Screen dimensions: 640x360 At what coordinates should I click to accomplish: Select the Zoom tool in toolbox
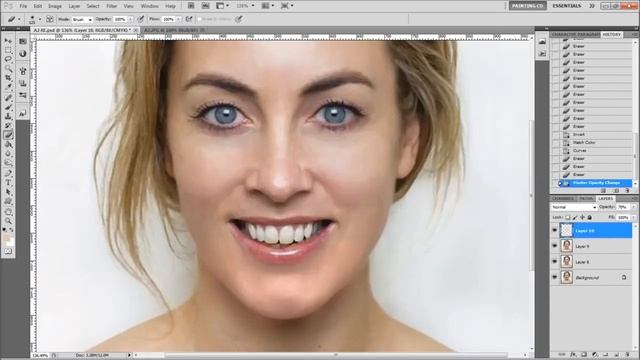8,221
